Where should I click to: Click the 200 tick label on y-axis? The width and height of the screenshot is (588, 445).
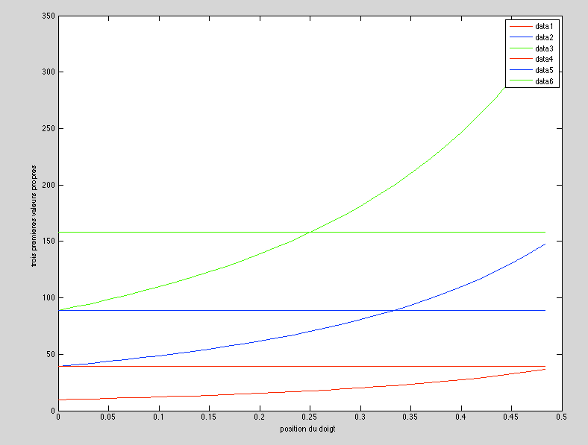[x=48, y=185]
